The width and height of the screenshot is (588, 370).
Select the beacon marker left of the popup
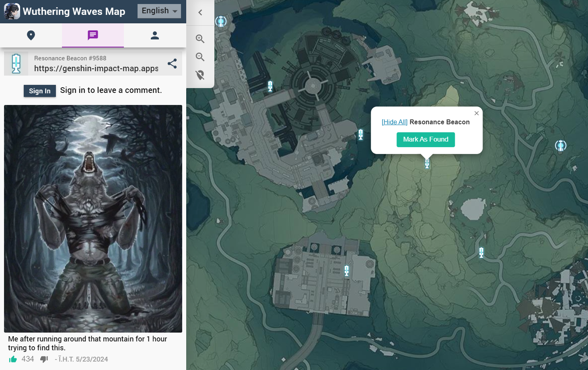[x=361, y=134]
